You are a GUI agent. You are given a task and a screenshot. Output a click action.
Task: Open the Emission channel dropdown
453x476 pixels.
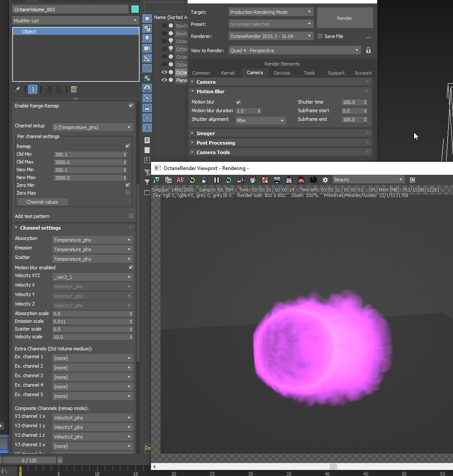pos(93,249)
